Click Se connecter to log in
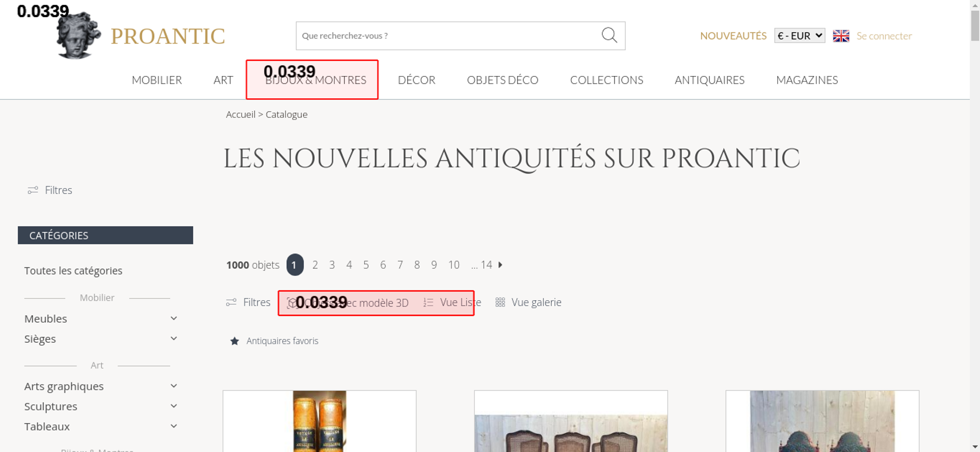Screen dimensions: 980x452 pos(884,36)
